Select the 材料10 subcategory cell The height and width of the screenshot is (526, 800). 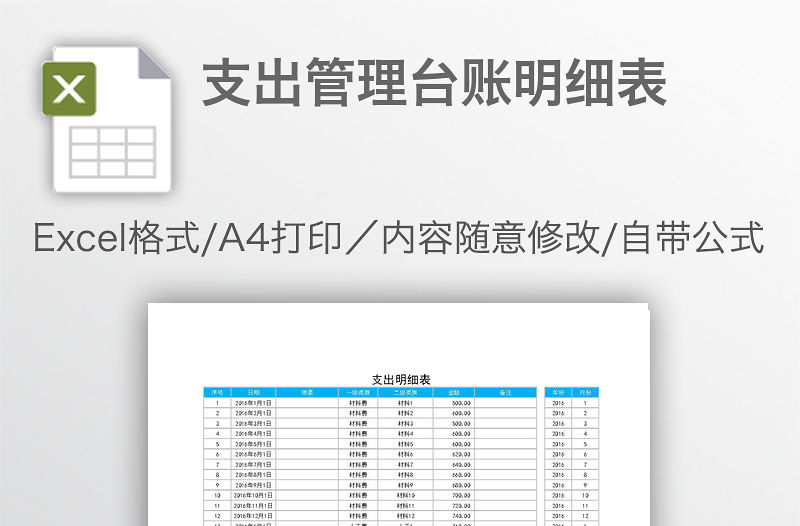tap(406, 495)
